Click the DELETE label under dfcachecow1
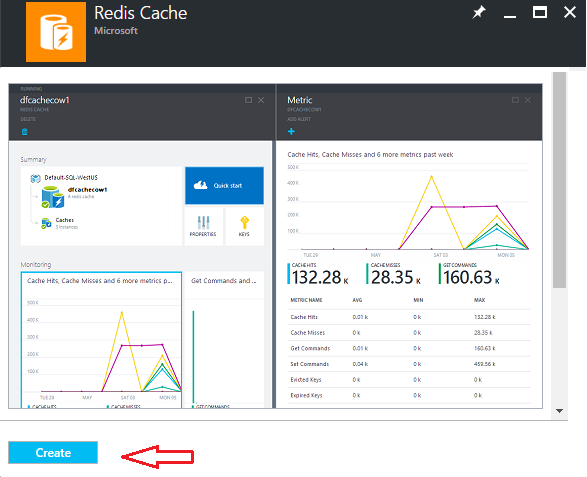The image size is (587, 477). click(28, 119)
